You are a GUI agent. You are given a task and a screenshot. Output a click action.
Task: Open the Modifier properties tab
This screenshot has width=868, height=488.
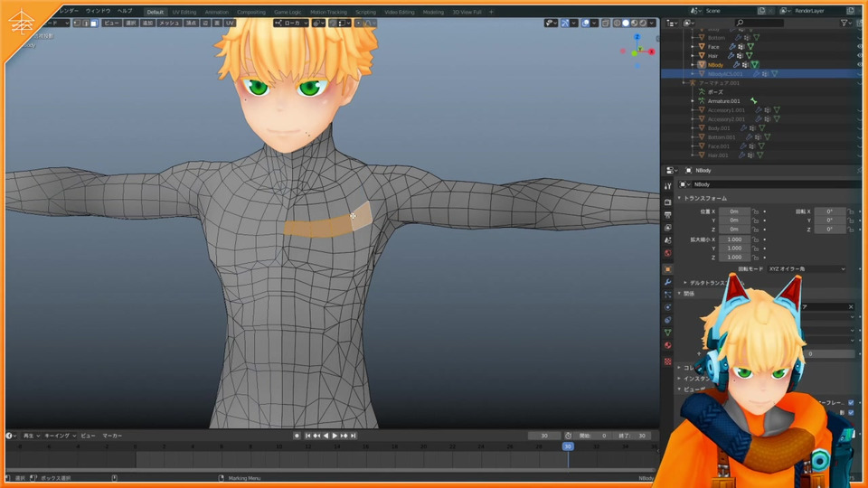point(667,282)
